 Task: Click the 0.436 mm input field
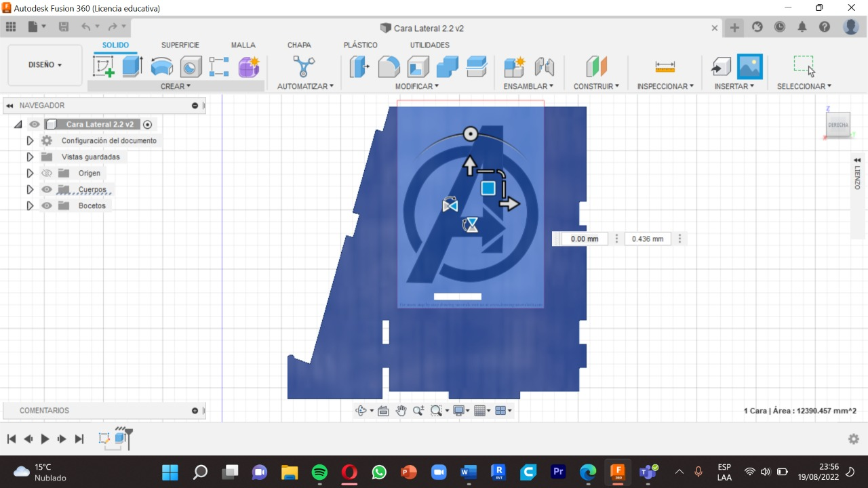coord(648,239)
